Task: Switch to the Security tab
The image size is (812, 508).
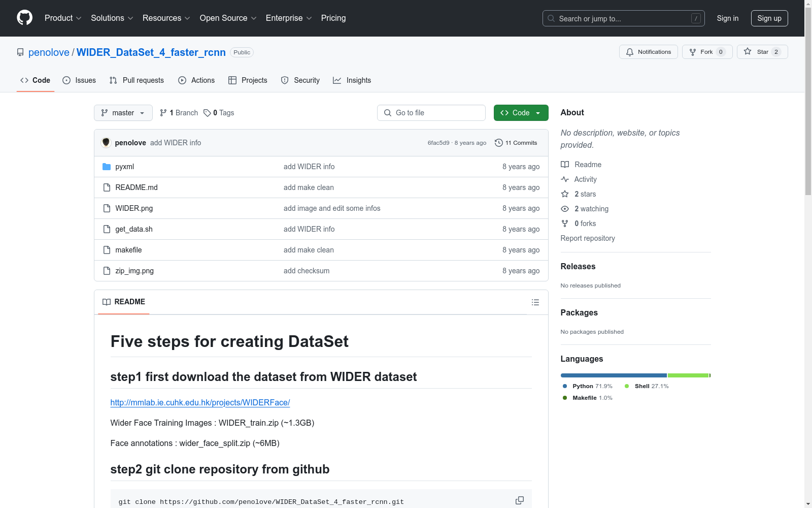Action: [300, 80]
